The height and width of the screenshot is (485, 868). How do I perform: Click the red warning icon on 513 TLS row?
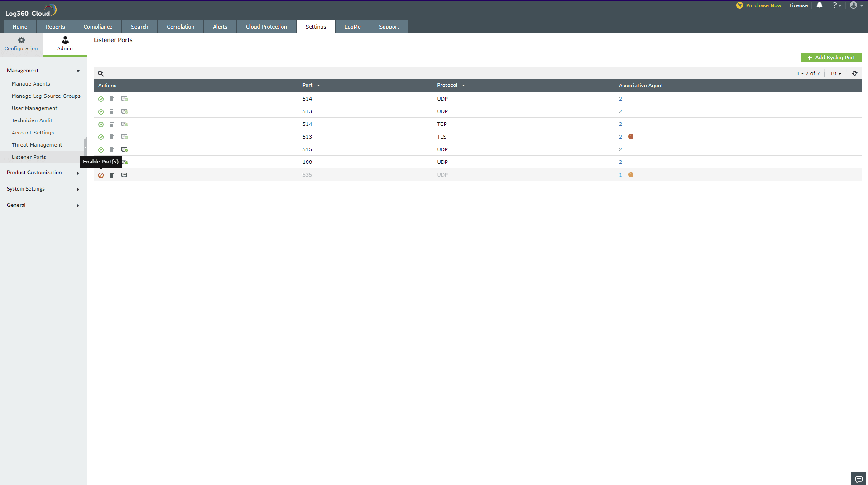tap(631, 137)
